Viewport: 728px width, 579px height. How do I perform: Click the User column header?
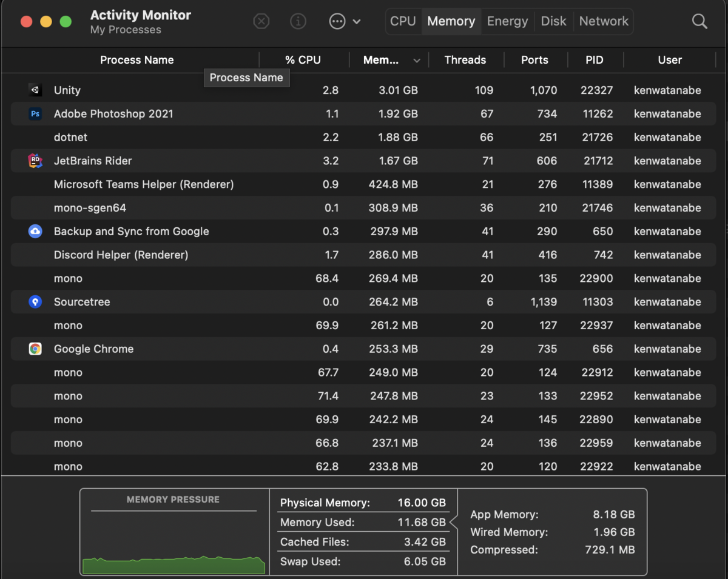(670, 60)
